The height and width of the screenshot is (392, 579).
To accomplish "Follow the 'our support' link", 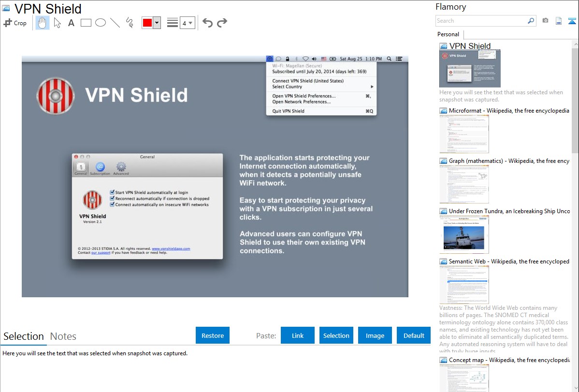I will (101, 253).
